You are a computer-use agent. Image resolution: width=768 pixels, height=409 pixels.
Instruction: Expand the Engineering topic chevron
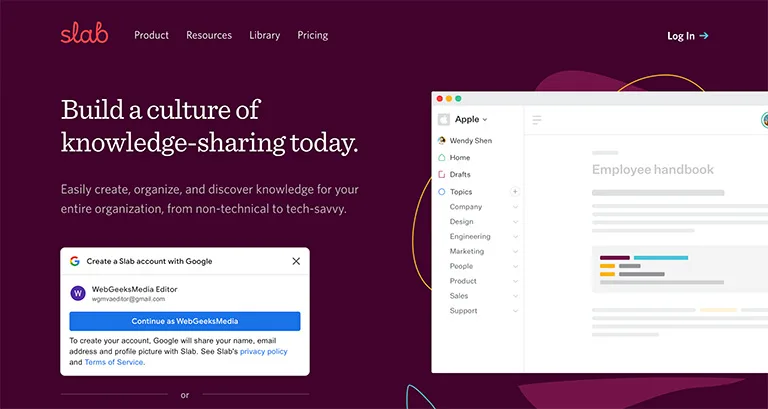click(515, 237)
